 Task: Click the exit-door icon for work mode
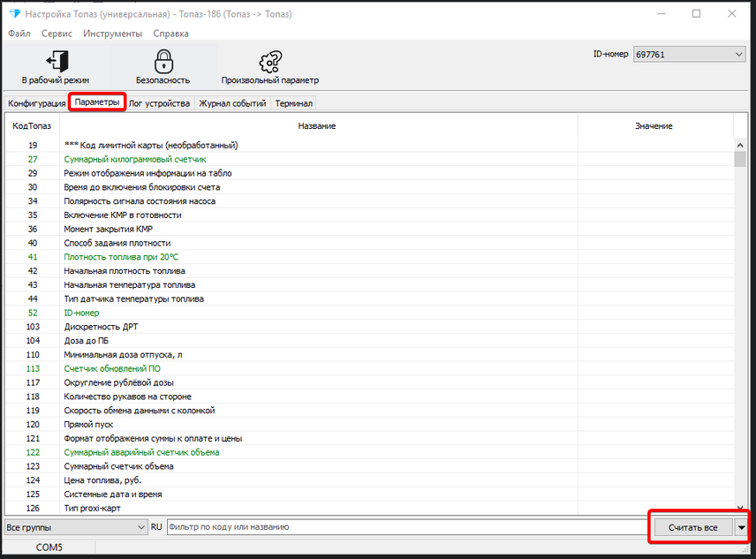57,61
